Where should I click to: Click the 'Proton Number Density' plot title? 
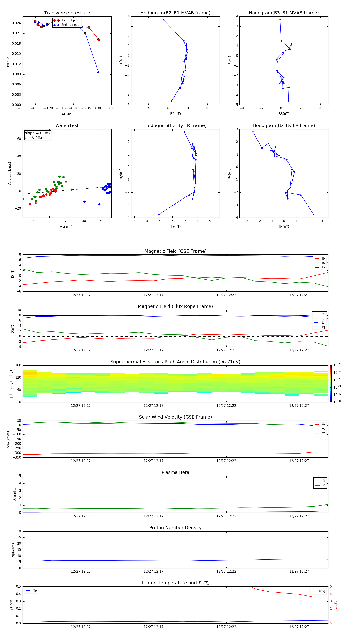coord(175,528)
